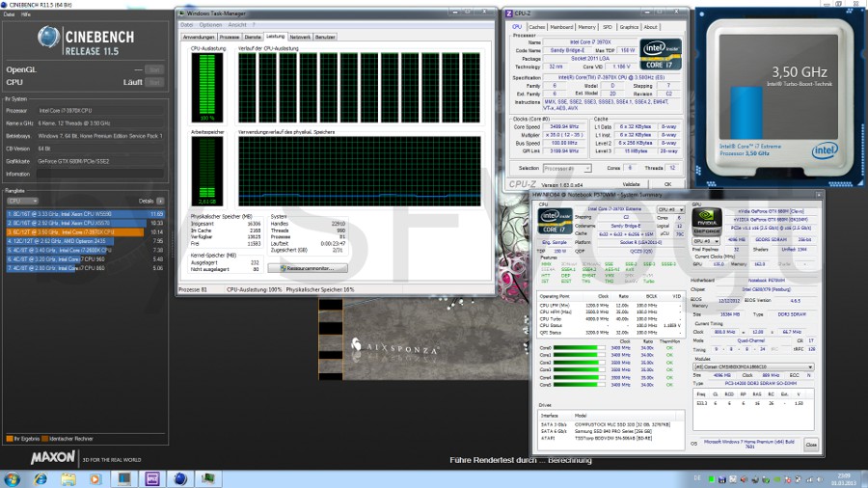Open Task Manager Ansicht menu
Screen dimensions: 868x488
tap(237, 25)
